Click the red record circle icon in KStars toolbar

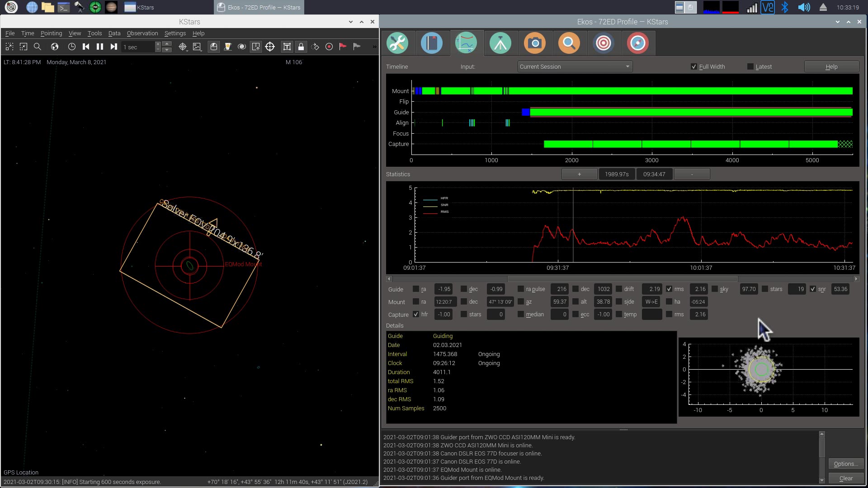329,47
